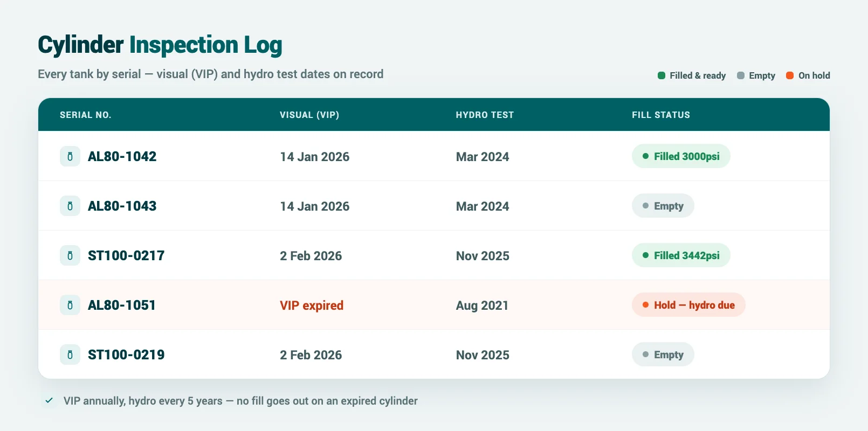Viewport: 868px width, 431px height.
Task: Click the Filled 3442psi status badge
Action: coord(681,255)
